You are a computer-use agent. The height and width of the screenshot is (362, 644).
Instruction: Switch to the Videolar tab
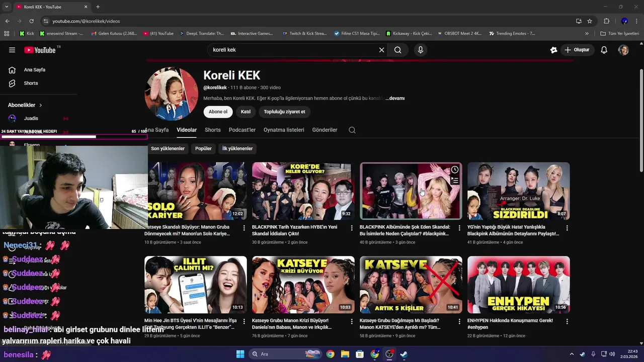[187, 130]
